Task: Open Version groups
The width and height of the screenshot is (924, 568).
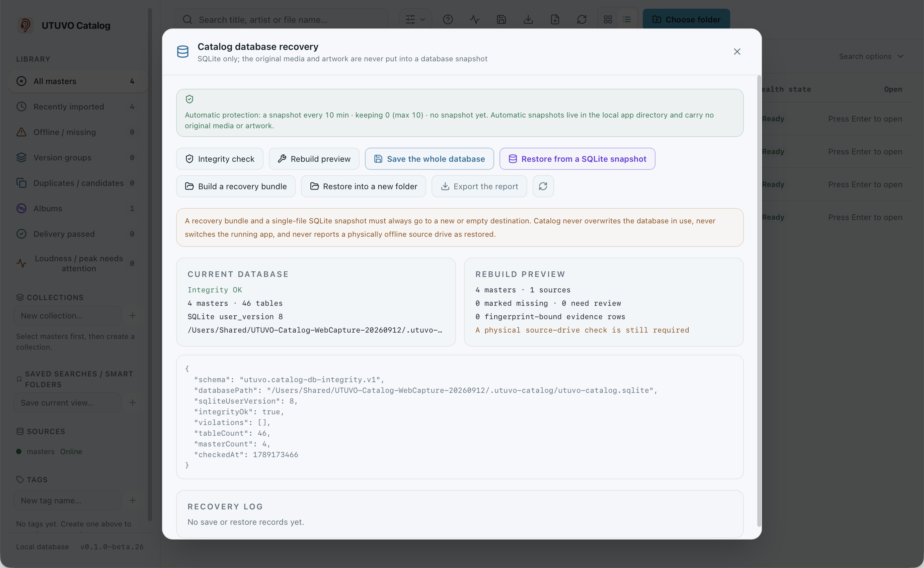Action: coord(77,158)
